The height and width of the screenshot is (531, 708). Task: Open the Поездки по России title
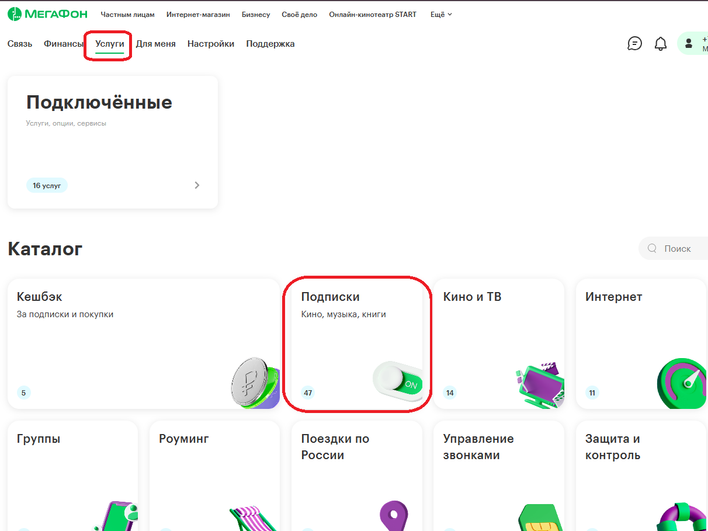(x=335, y=447)
